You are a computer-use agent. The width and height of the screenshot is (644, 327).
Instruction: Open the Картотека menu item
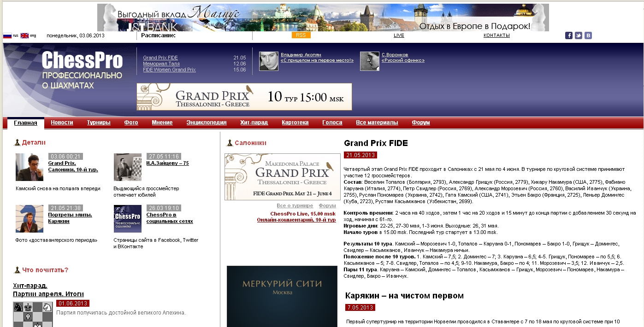(295, 123)
